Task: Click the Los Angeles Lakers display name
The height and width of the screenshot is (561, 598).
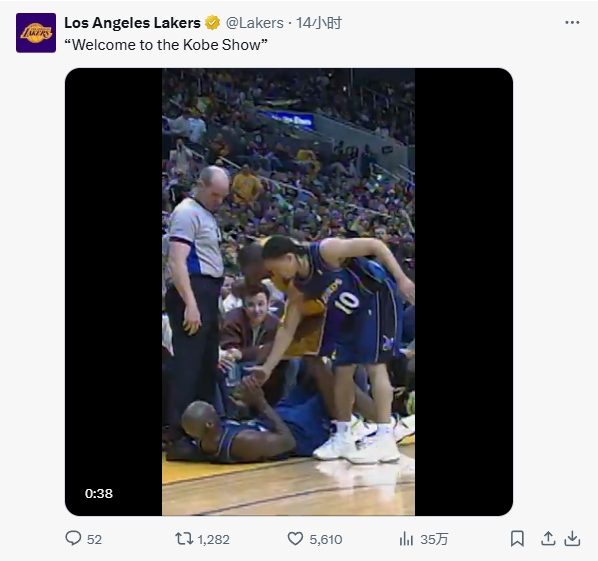Action: pyautogui.click(x=132, y=23)
